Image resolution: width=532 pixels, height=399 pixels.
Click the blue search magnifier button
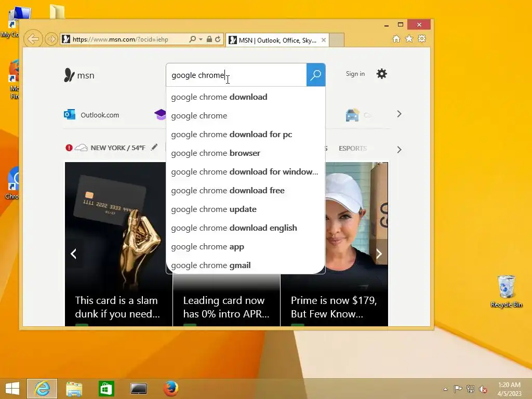pos(316,75)
